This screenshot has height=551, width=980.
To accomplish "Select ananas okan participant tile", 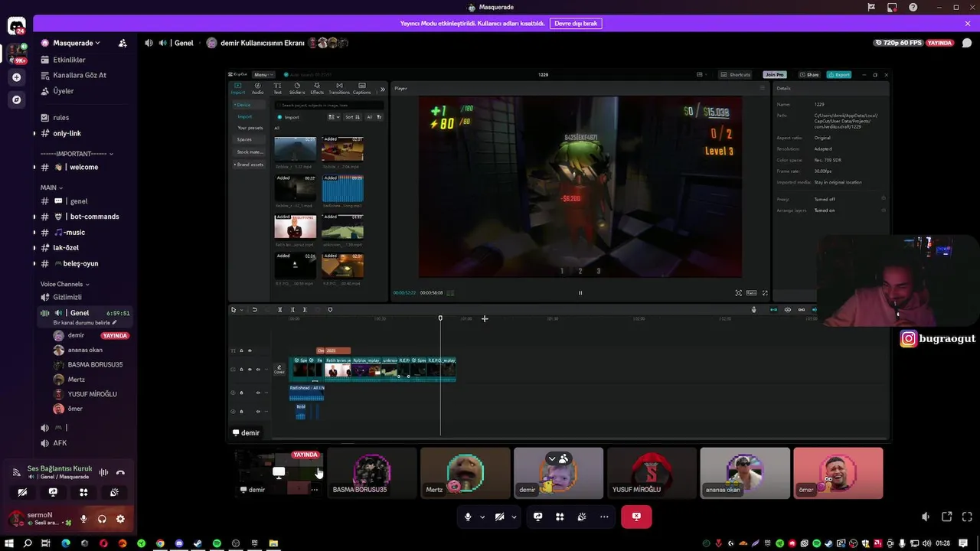I will pyautogui.click(x=745, y=473).
